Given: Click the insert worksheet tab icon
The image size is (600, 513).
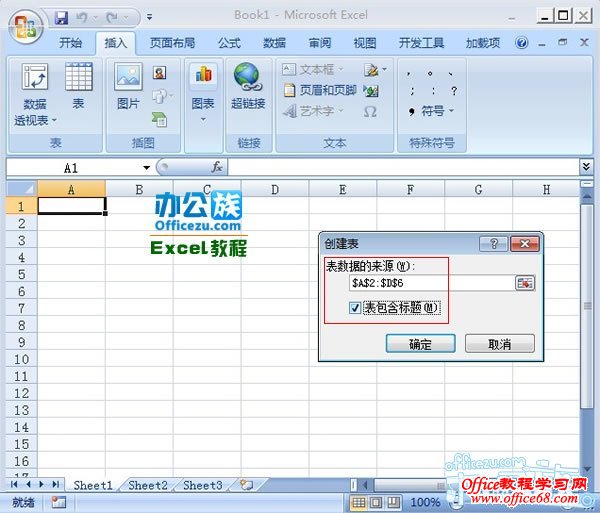Looking at the screenshot, I should [246, 485].
